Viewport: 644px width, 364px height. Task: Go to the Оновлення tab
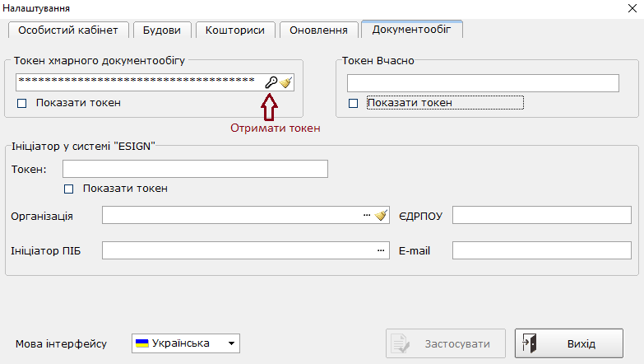click(x=319, y=30)
